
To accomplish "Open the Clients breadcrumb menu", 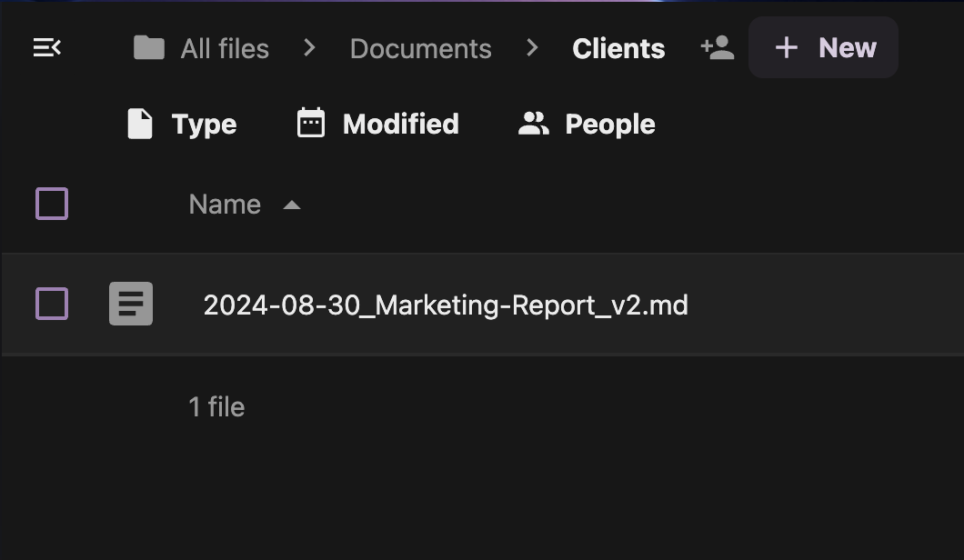I will pyautogui.click(x=618, y=48).
